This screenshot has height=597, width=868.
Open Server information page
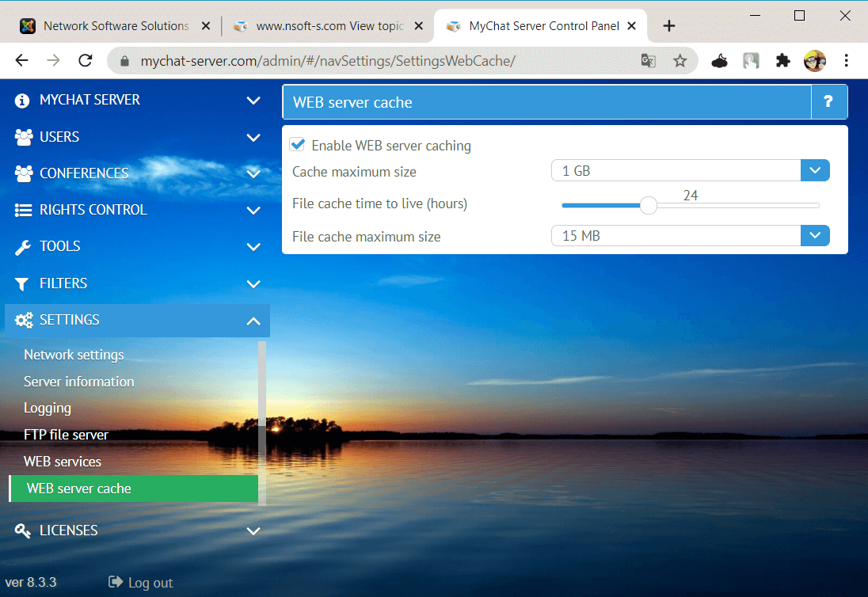(78, 382)
